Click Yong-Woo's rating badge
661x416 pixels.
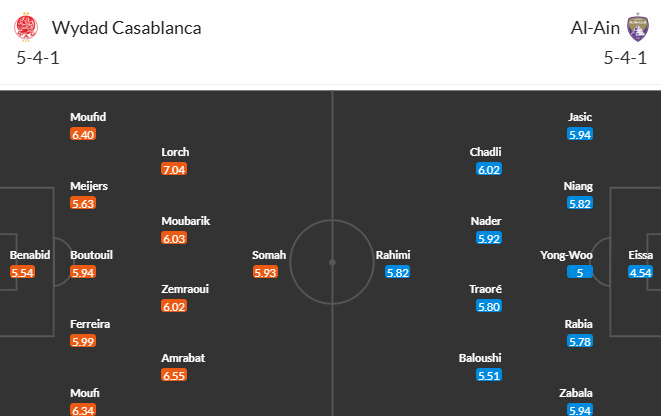(x=580, y=272)
